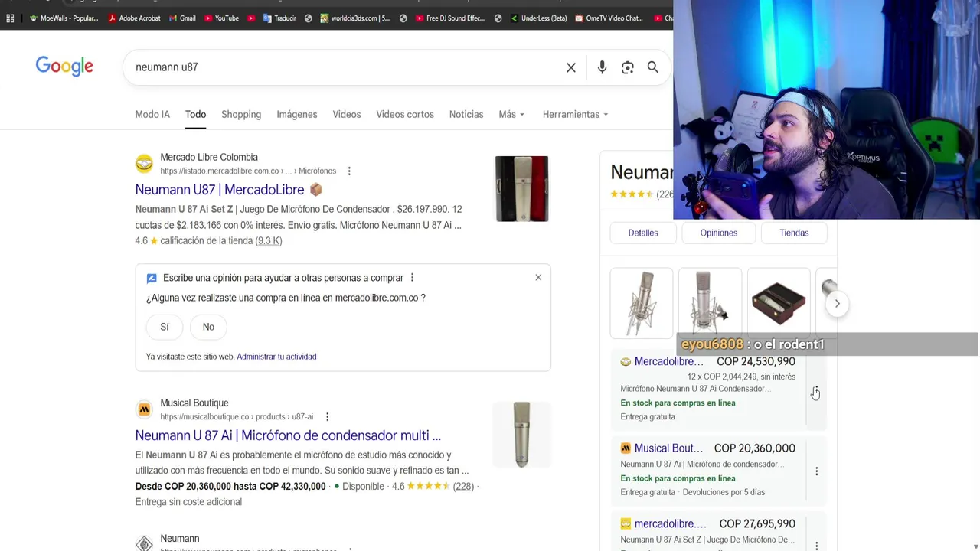The image size is (980, 551).
Task: Answer No to the purchase question
Action: click(x=208, y=327)
